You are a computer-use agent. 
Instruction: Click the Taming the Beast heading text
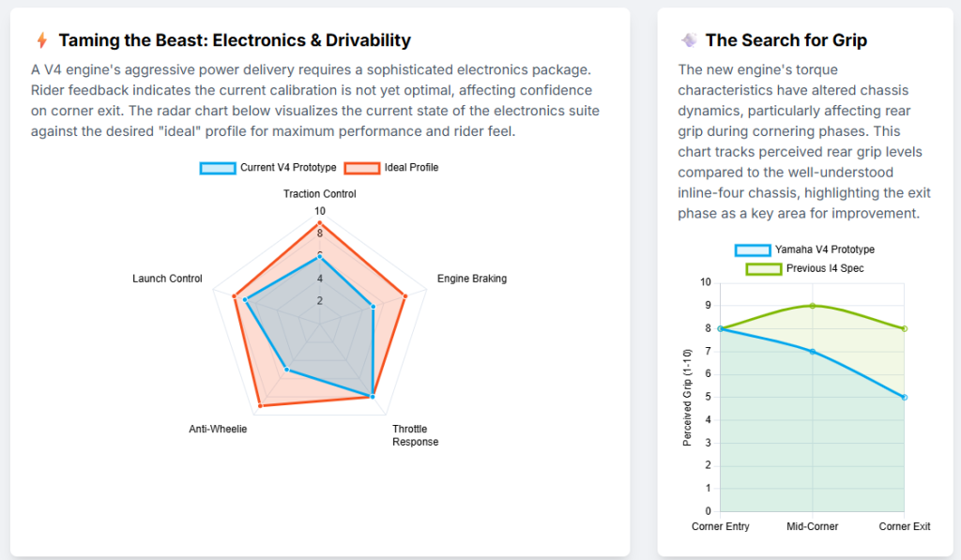[235, 40]
